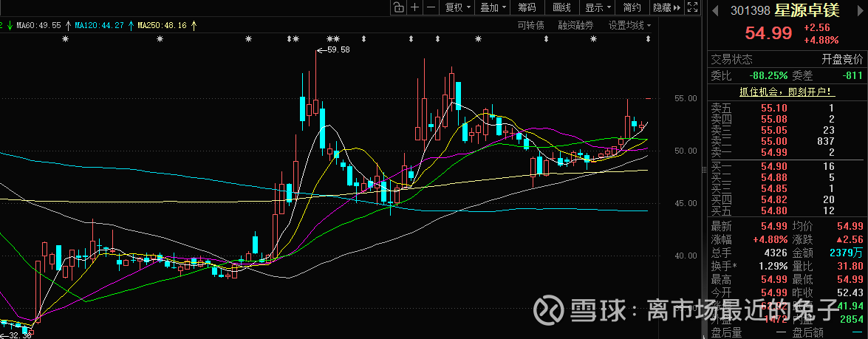Click the 总手 value 4326
Image resolution: width=868 pixels, height=339 pixels.
tap(776, 253)
